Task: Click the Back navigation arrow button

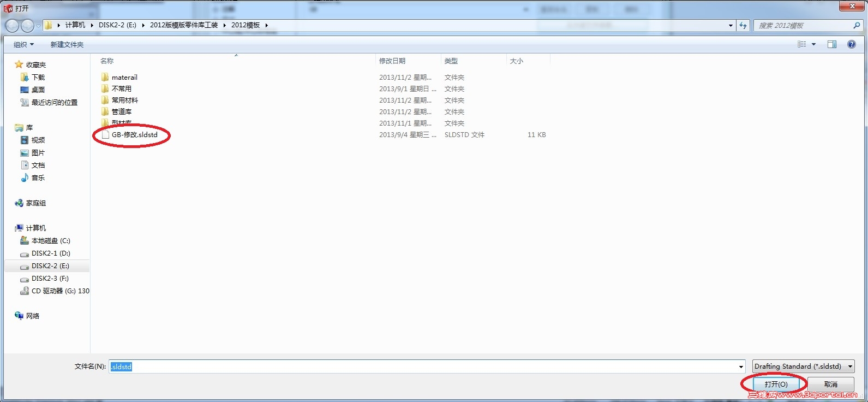Action: [12, 25]
